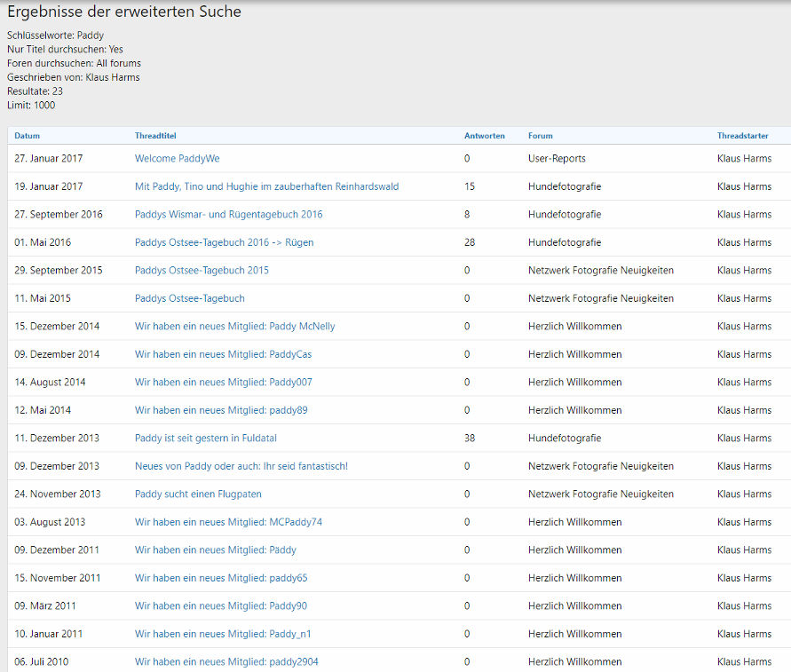Open new member thread 'Päddy'
The width and height of the screenshot is (791, 672).
216,549
